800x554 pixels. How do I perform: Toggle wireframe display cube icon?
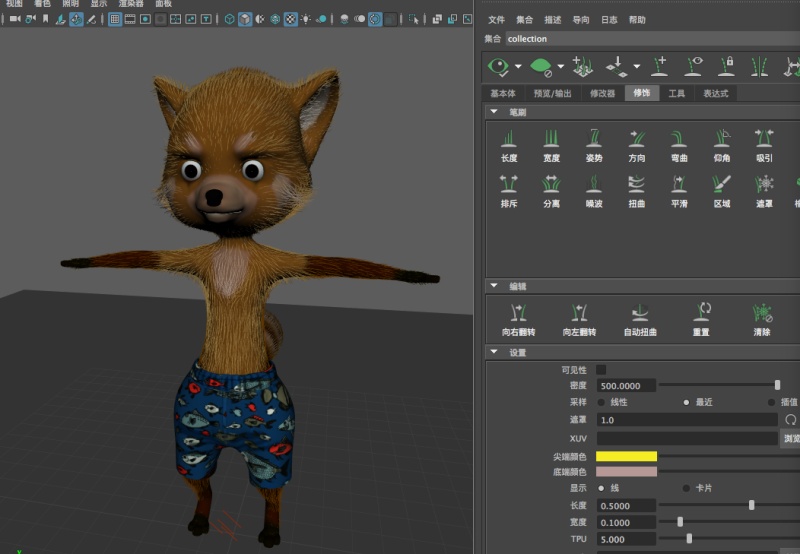click(230, 19)
